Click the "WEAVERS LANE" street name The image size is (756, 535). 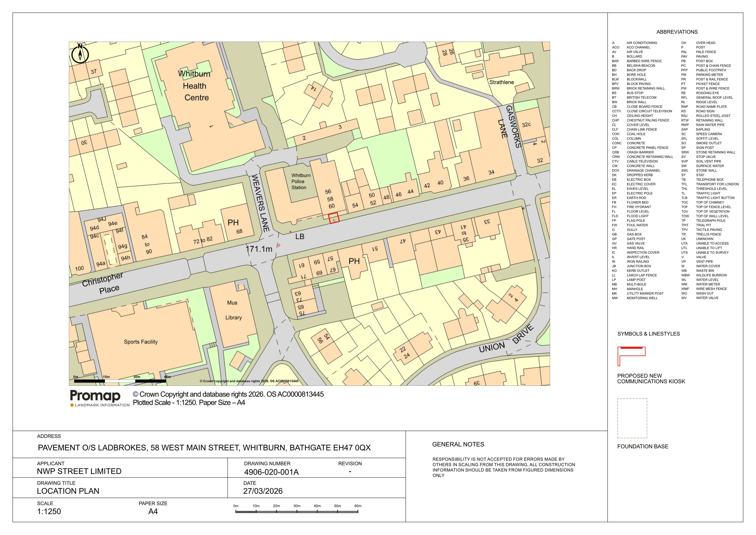260,203
